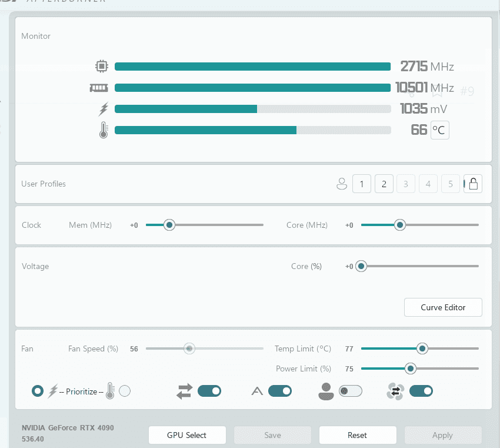
Task: Click the Core (MHz) clock slider handle
Action: (399, 225)
